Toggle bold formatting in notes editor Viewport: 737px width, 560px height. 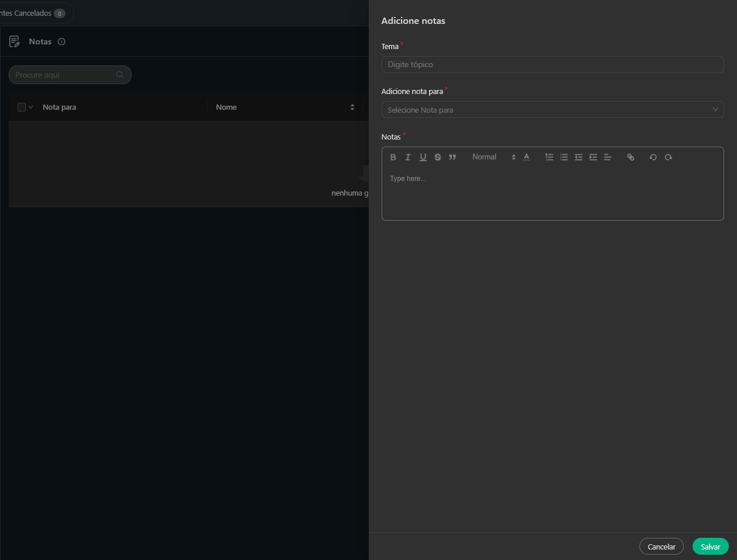coord(393,157)
